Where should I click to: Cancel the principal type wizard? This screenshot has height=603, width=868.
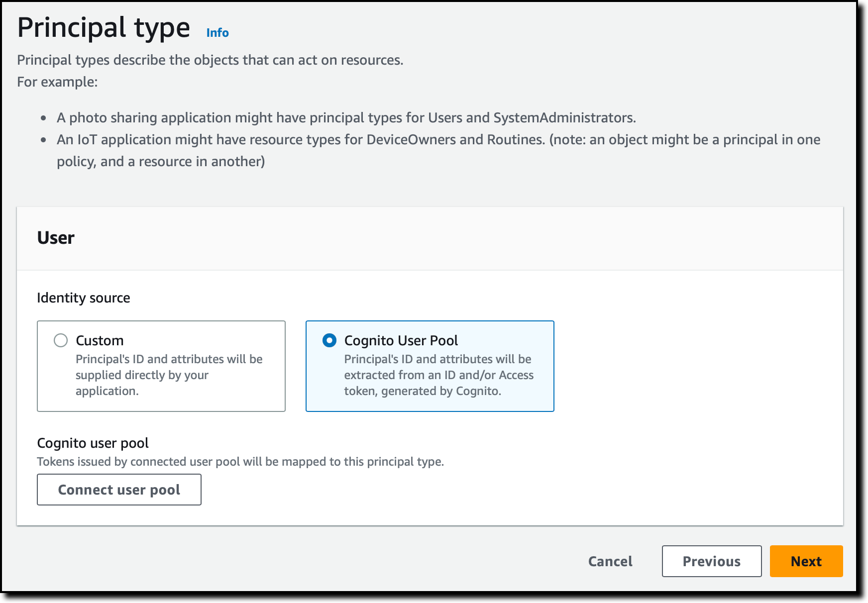point(610,561)
